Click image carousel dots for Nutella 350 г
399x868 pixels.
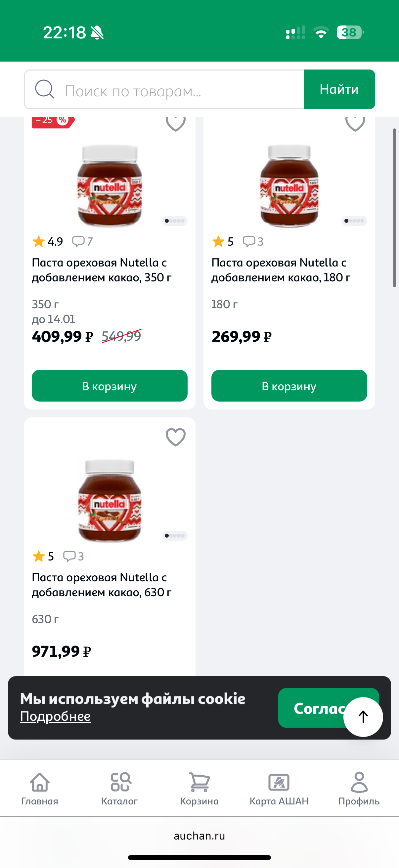point(174,221)
